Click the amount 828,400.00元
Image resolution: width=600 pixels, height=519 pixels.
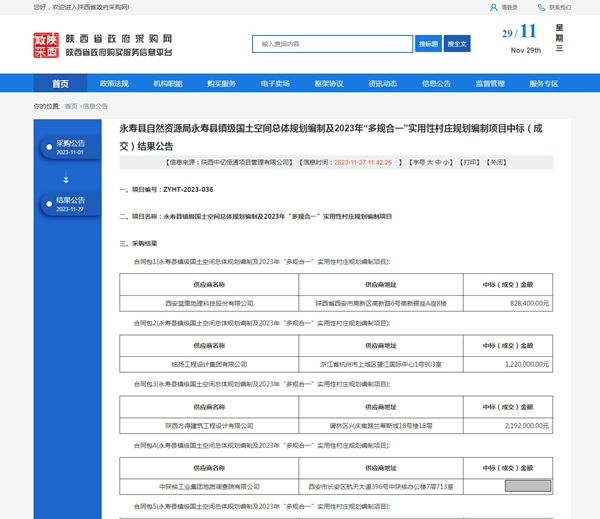click(530, 303)
